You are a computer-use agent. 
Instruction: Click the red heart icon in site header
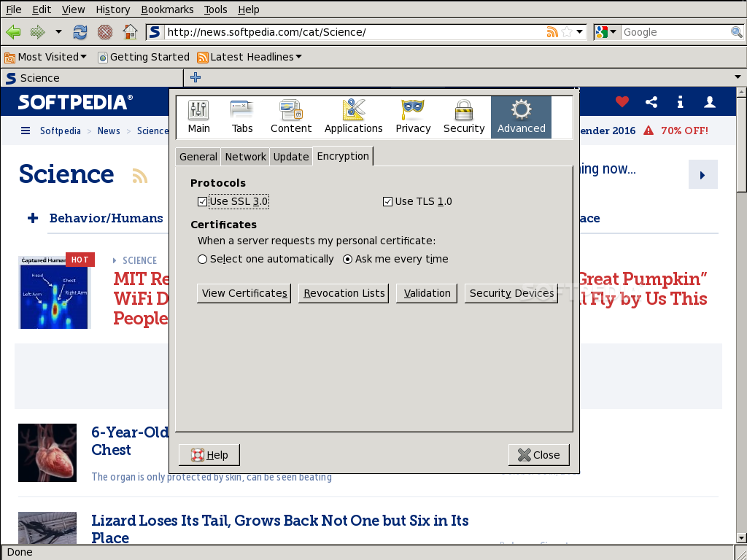622,101
